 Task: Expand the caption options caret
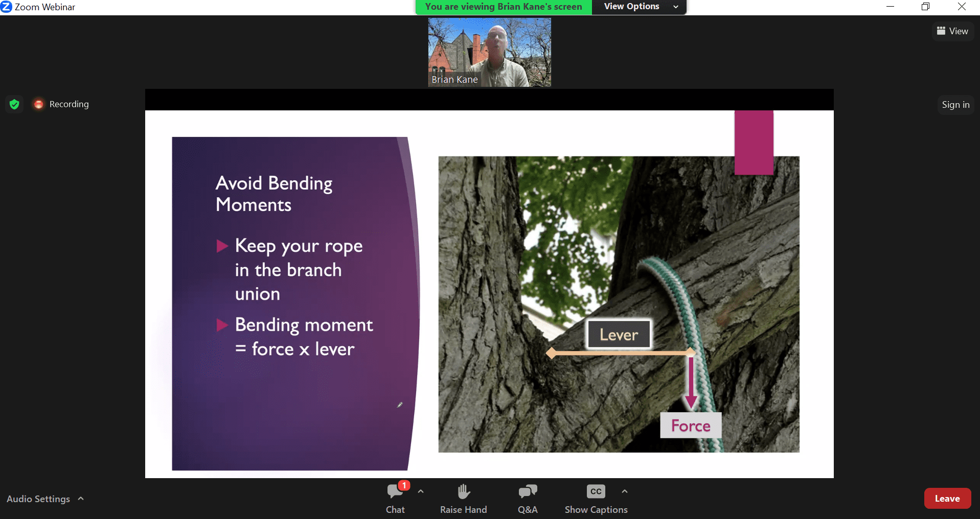click(x=625, y=491)
